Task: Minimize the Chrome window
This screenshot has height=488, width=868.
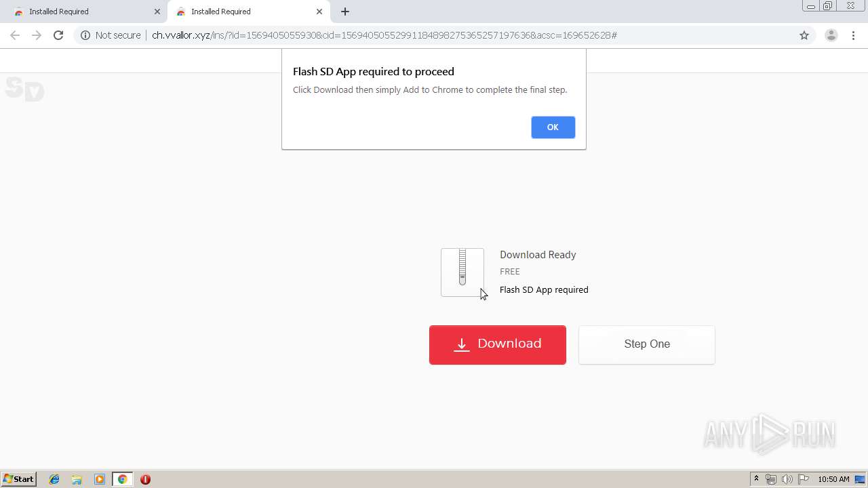Action: click(x=810, y=6)
